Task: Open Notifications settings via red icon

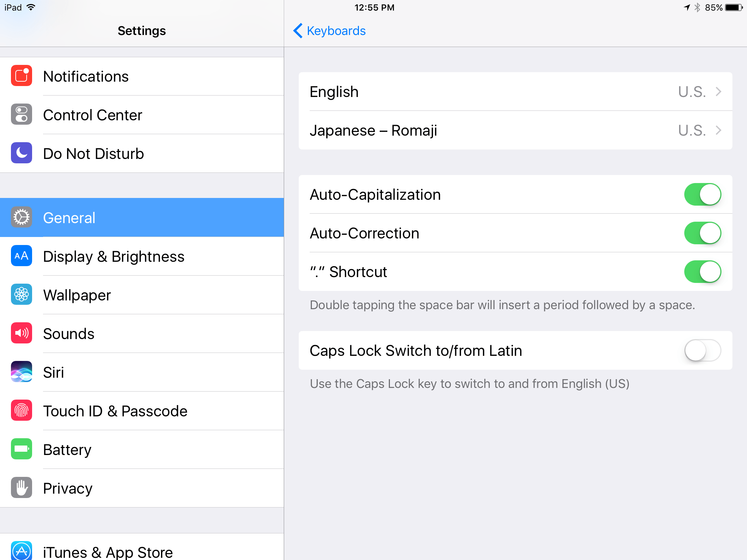Action: click(21, 76)
